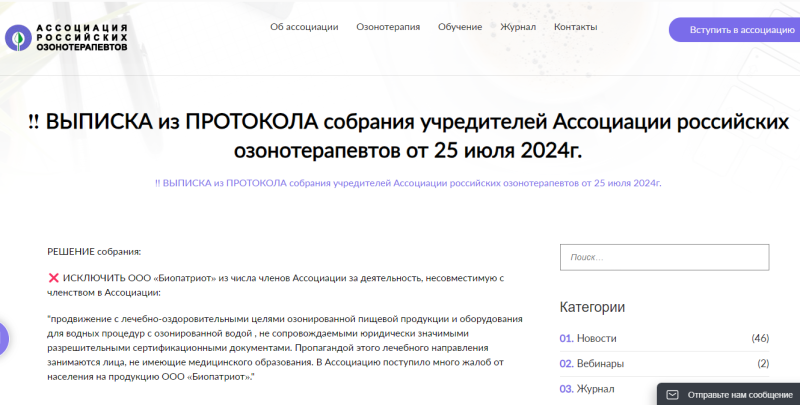The height and width of the screenshot is (405, 800).
Task: Click the red cross mark before ИСКЛЮЧИТЬ
Action: click(53, 277)
